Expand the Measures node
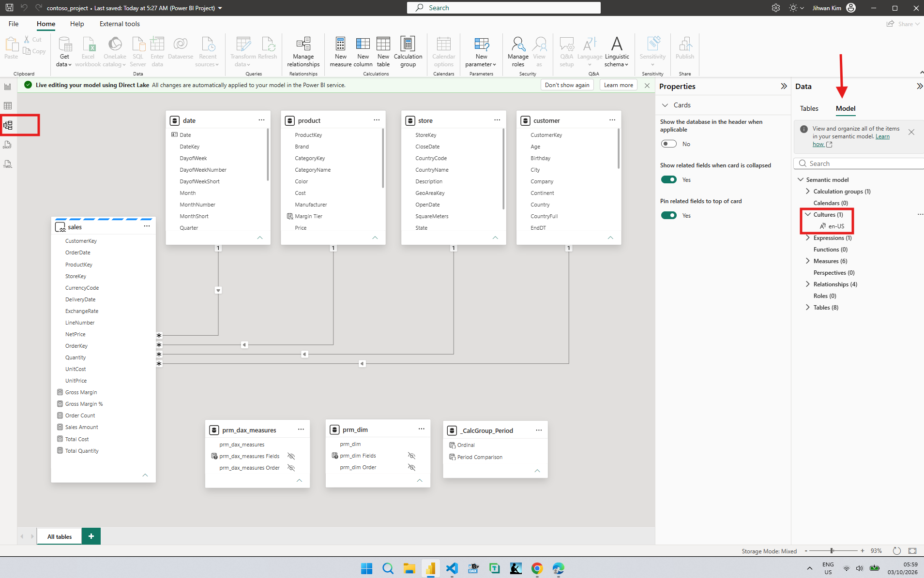 point(807,261)
